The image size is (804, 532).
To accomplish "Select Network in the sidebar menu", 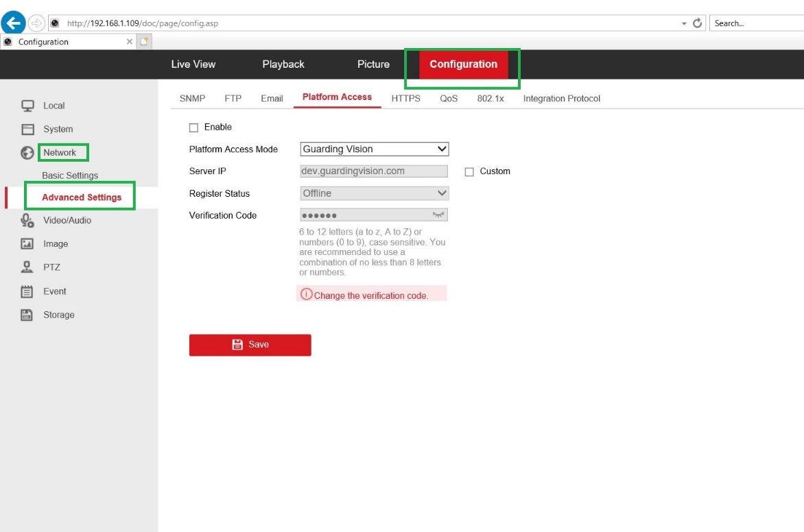I will pos(60,153).
